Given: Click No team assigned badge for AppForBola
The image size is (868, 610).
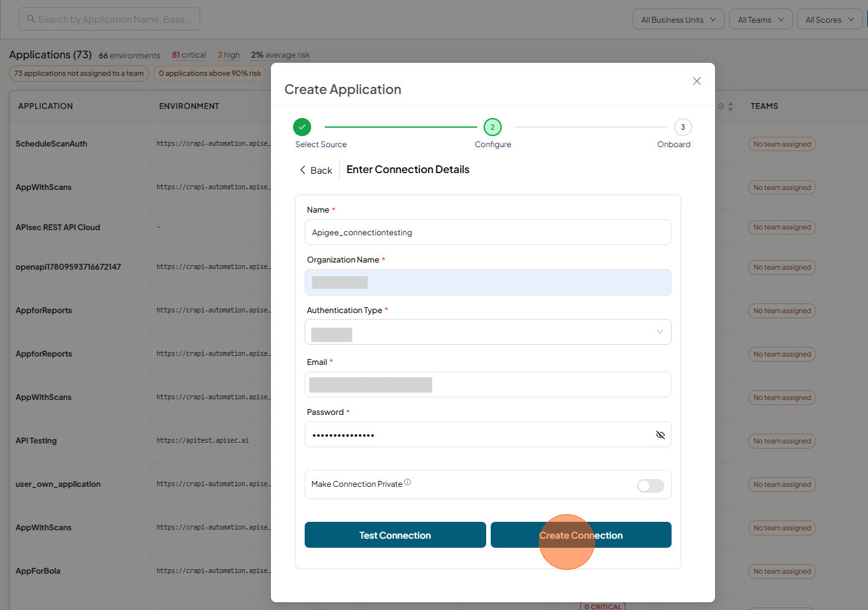Looking at the screenshot, I should 782,571.
